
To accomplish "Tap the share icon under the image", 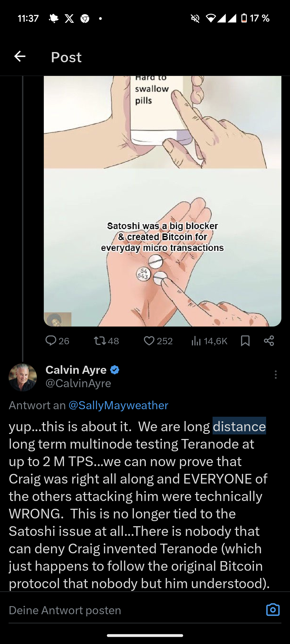I will tap(269, 341).
